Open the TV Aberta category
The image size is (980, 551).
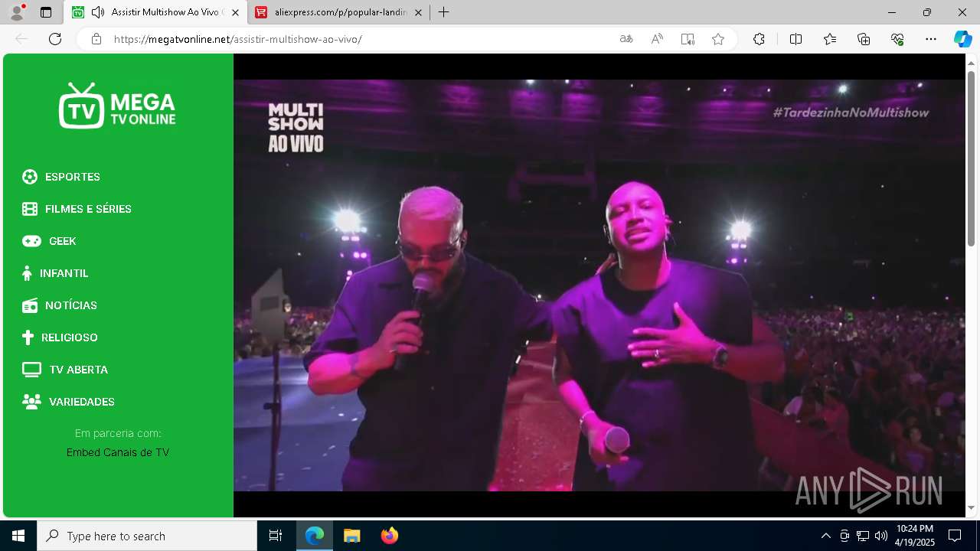tap(79, 370)
